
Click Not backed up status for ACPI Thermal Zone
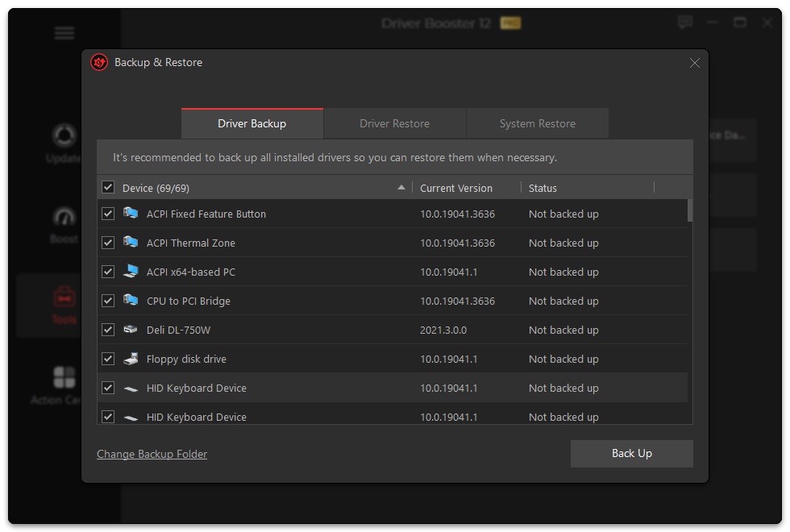pyautogui.click(x=563, y=243)
